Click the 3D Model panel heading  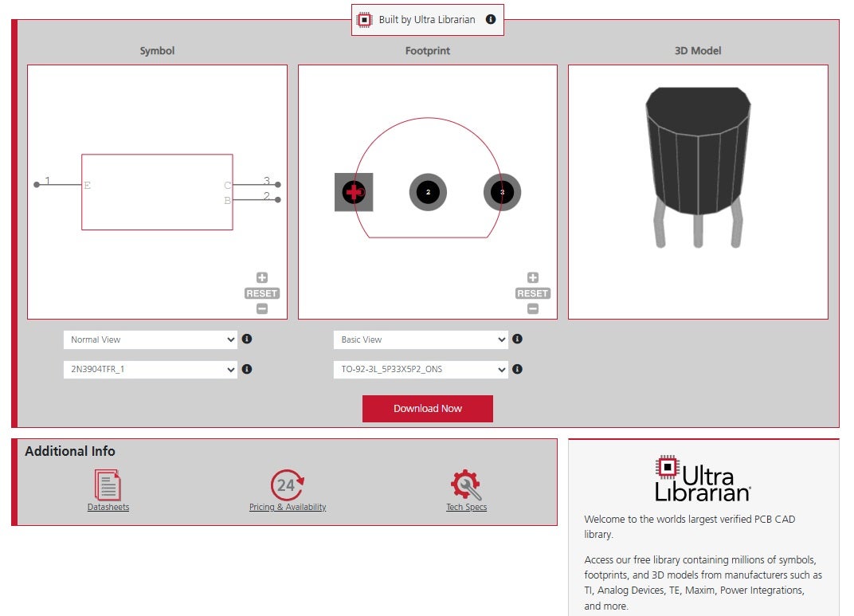(x=698, y=51)
